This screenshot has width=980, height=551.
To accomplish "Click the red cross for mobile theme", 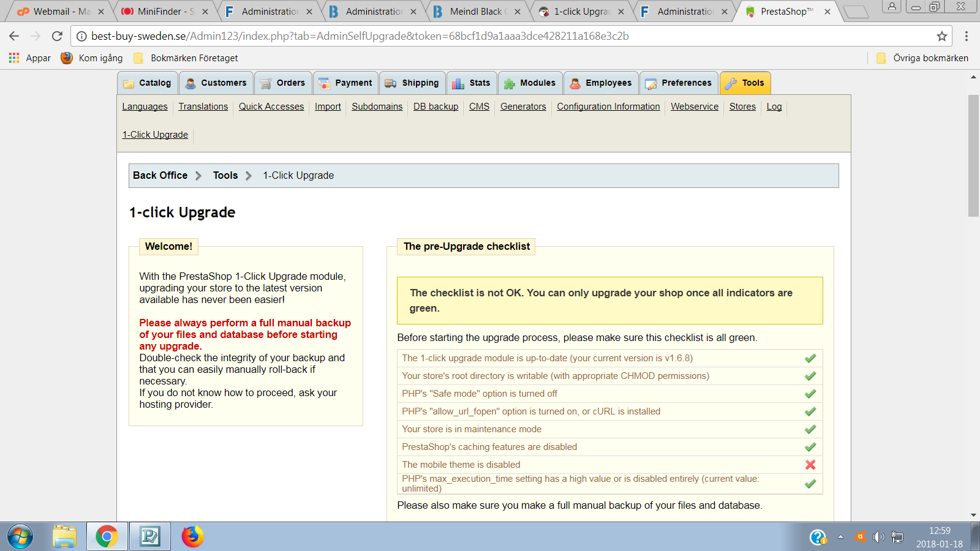I will click(810, 465).
